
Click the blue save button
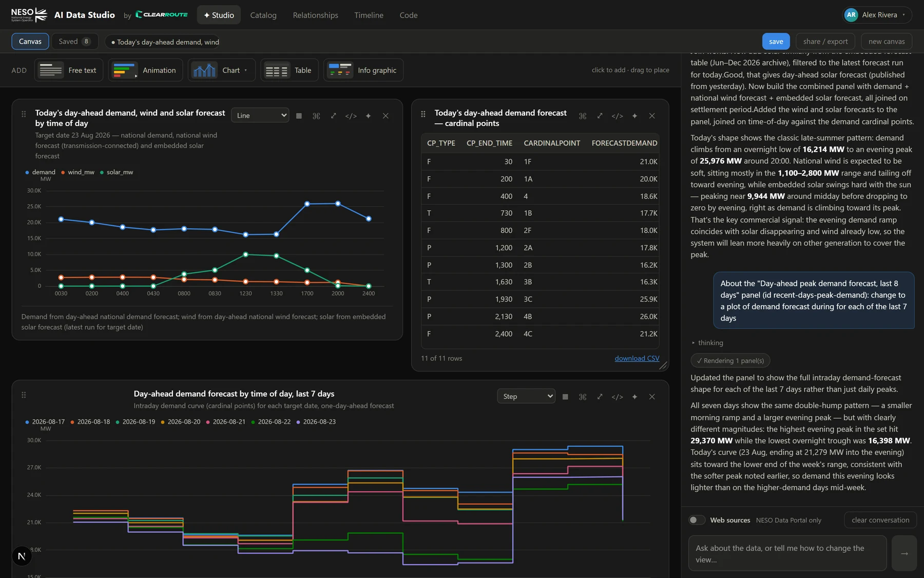776,42
